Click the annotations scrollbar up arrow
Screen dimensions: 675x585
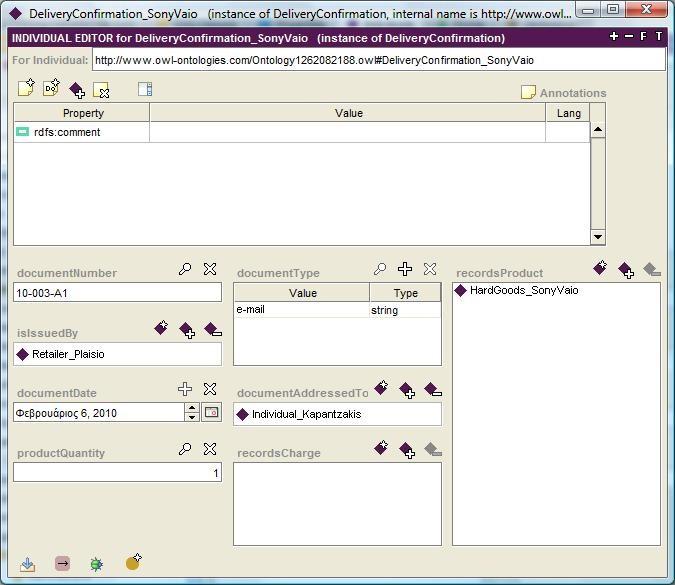coord(598,130)
